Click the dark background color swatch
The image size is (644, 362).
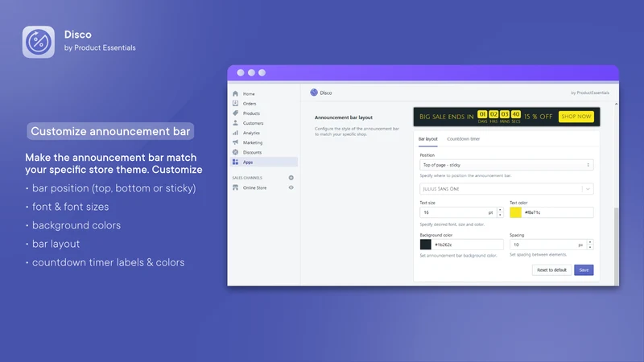[x=426, y=245]
